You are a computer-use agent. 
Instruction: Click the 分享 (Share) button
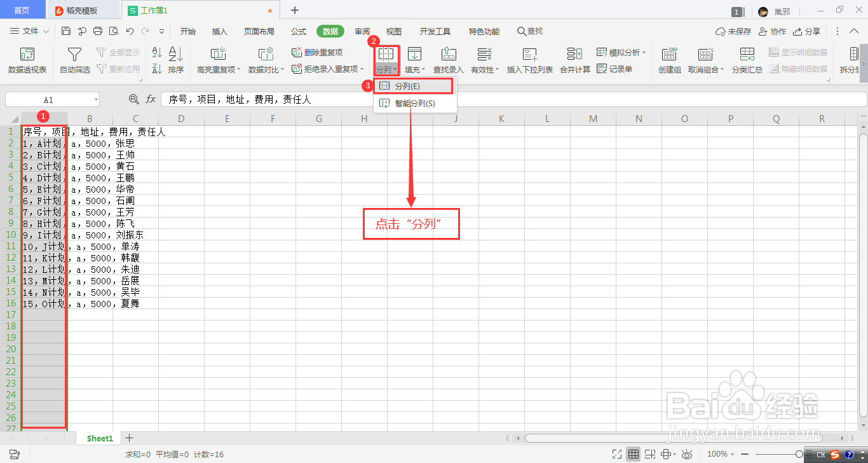coord(813,31)
